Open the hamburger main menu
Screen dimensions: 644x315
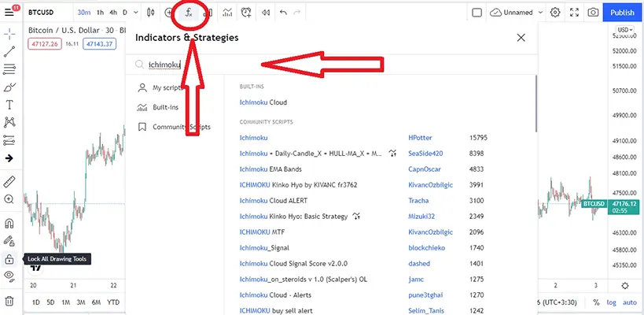click(x=9, y=13)
